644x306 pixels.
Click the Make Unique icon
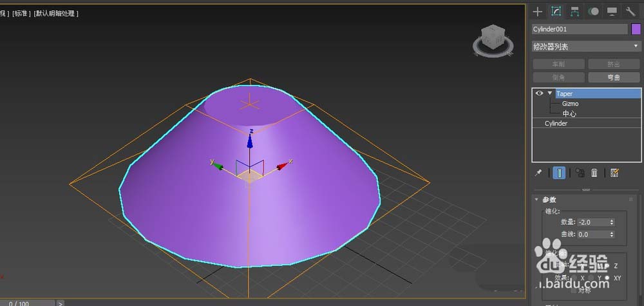580,173
